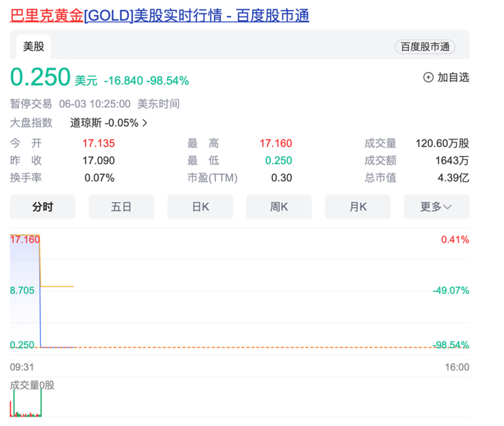
Task: Select the 美股 tab
Action: [34, 46]
